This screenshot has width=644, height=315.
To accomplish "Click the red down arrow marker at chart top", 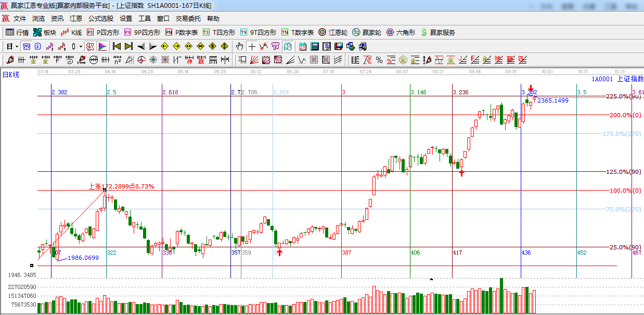I will coord(531,88).
